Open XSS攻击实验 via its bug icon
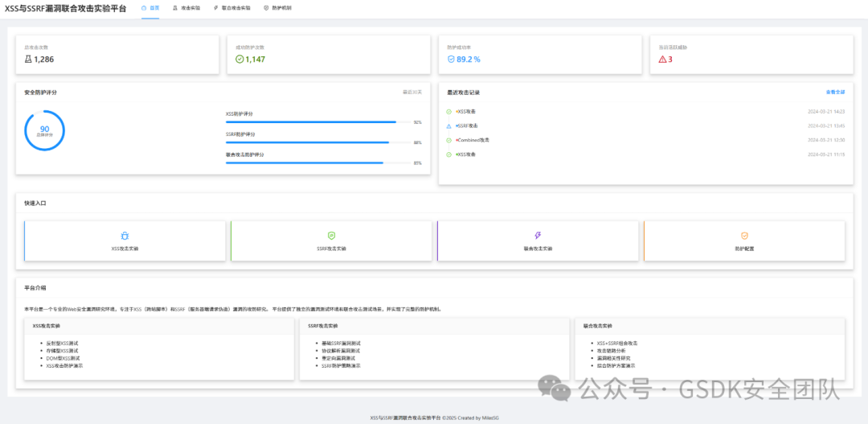Image resolution: width=868 pixels, height=424 pixels. tap(125, 236)
